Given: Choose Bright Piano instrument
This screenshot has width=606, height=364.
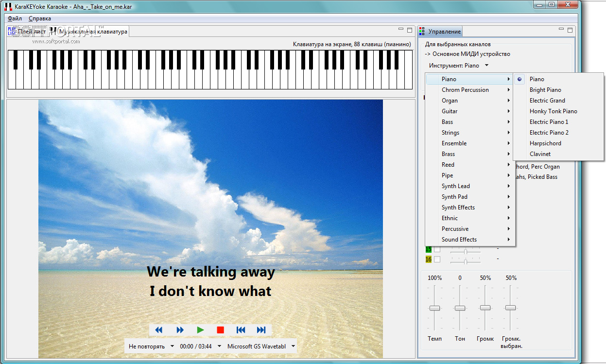Looking at the screenshot, I should click(558, 90).
